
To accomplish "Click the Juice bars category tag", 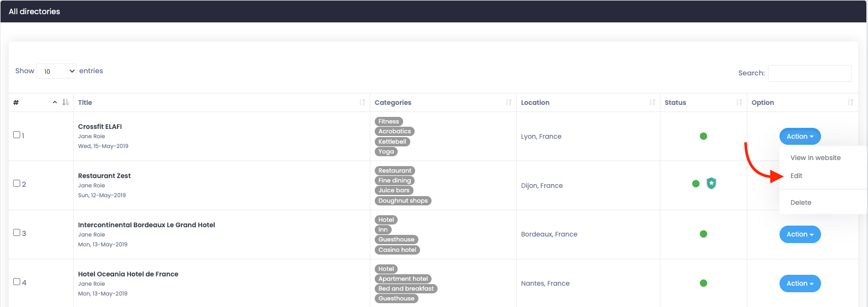I will click(394, 190).
